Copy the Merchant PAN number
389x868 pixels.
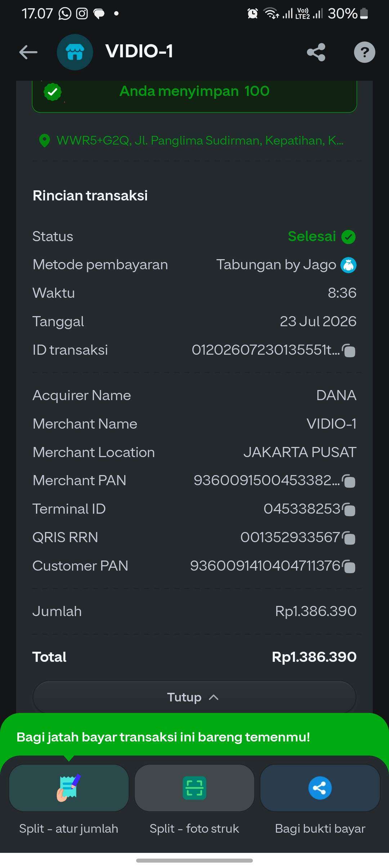(349, 480)
